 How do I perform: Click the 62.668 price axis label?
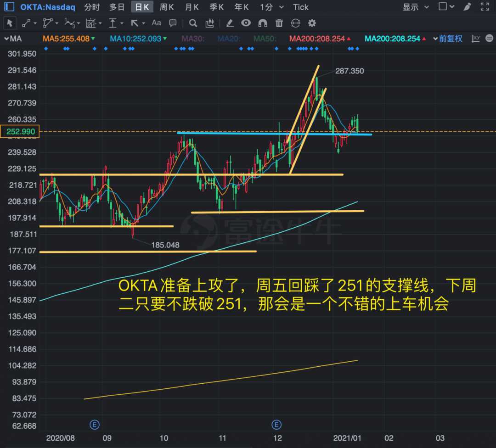click(x=24, y=426)
